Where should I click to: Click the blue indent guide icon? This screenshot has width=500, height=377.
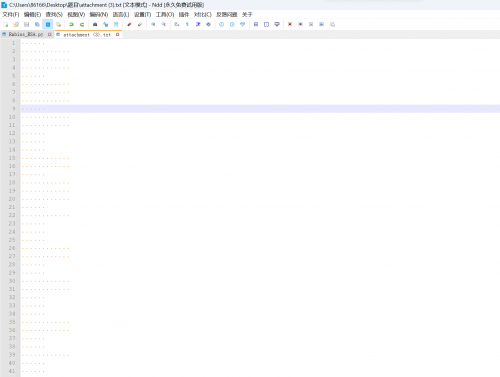point(198,24)
